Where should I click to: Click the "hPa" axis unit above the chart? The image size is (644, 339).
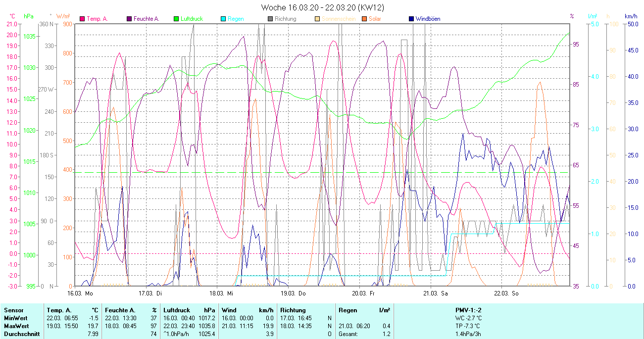29,16
